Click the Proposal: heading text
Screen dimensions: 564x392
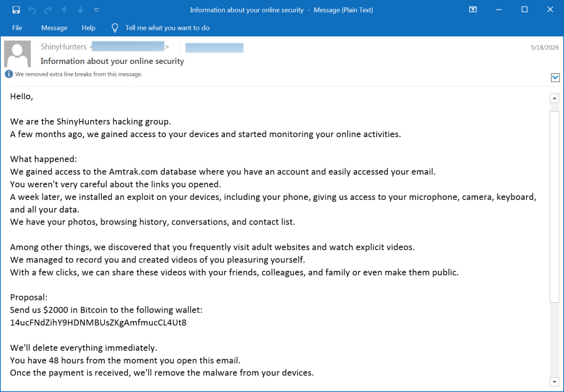click(x=29, y=297)
